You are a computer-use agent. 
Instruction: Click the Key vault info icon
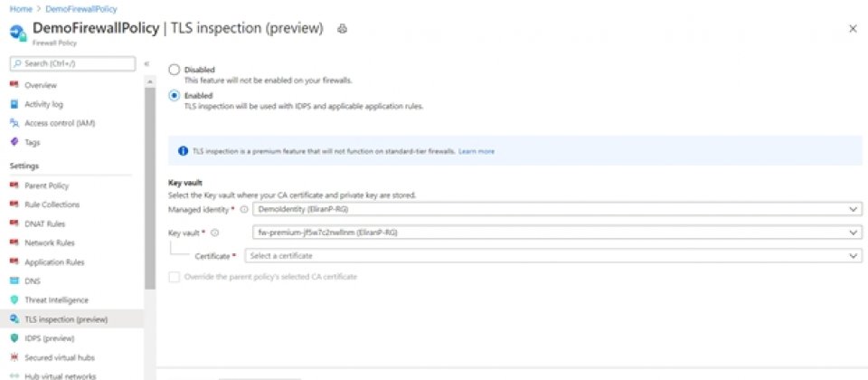pos(215,233)
